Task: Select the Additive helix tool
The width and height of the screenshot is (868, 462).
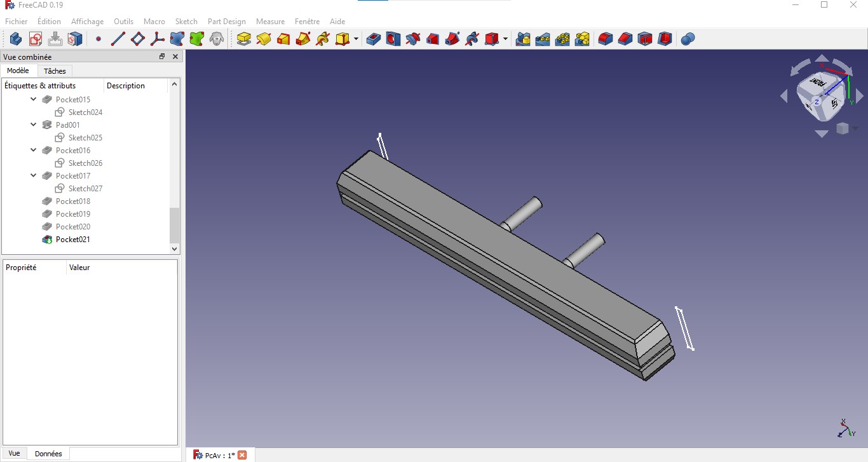Action: pos(323,39)
